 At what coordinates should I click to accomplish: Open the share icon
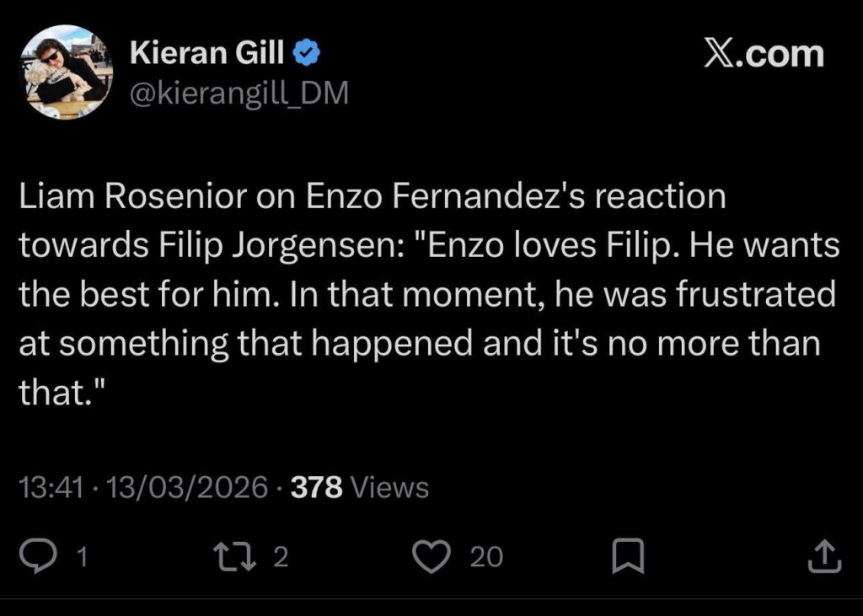tap(824, 555)
